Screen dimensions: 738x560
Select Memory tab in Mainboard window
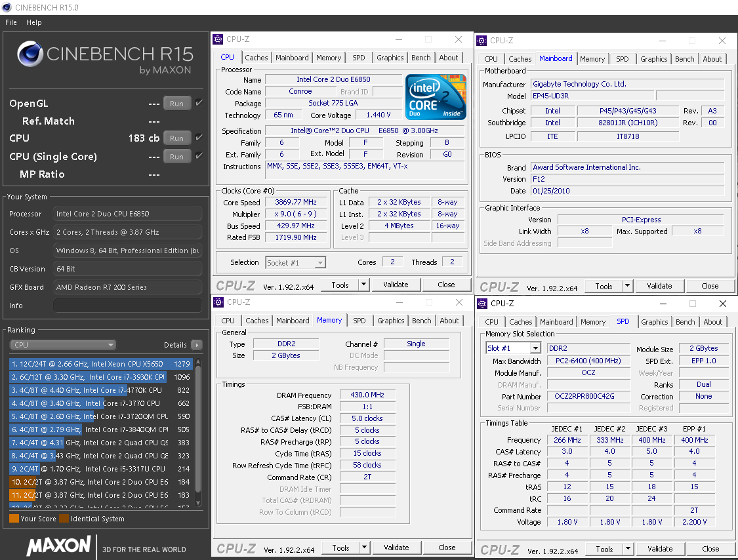tap(592, 59)
